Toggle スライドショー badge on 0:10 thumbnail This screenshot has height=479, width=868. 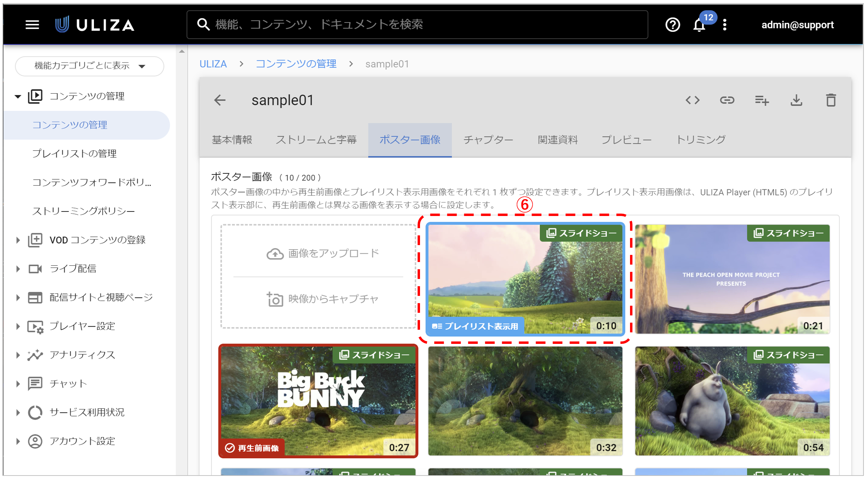(581, 233)
